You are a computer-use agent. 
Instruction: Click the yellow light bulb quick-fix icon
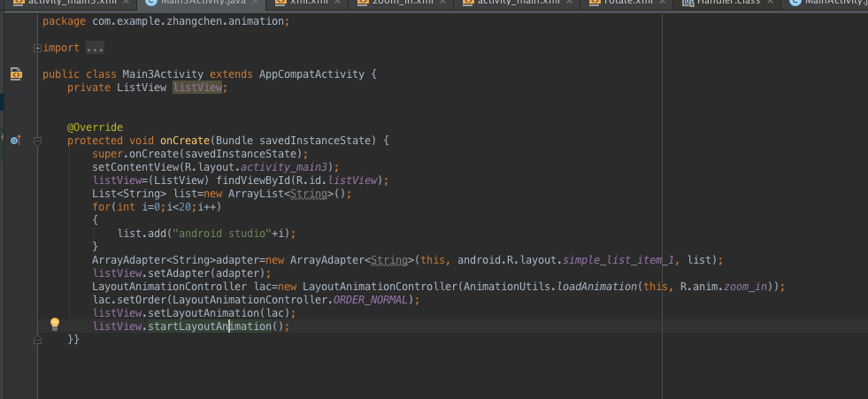click(x=54, y=325)
